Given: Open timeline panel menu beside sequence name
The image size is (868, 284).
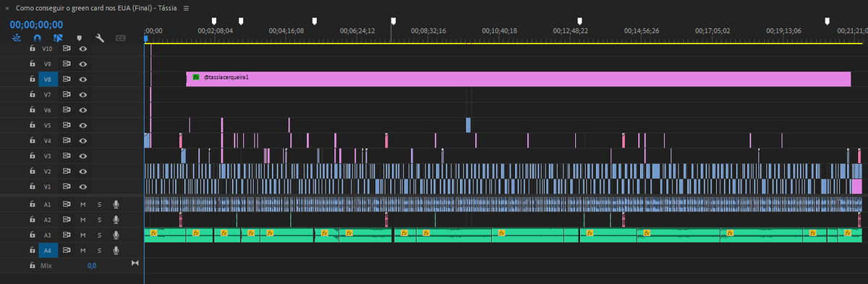Looking at the screenshot, I should [186, 8].
